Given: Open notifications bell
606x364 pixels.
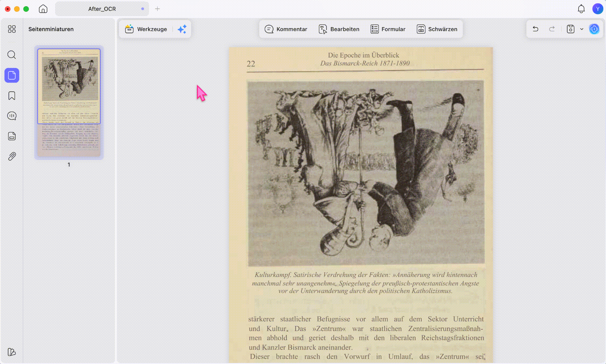Looking at the screenshot, I should [581, 9].
